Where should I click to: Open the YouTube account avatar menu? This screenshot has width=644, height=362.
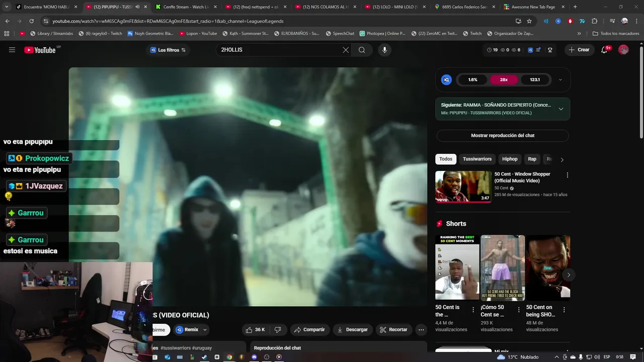pos(623,50)
